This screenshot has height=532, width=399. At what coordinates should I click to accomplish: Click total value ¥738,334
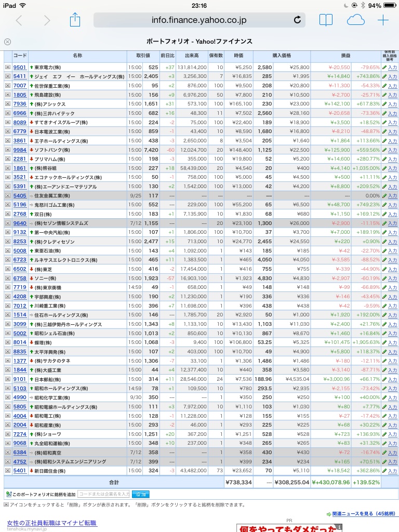click(238, 482)
